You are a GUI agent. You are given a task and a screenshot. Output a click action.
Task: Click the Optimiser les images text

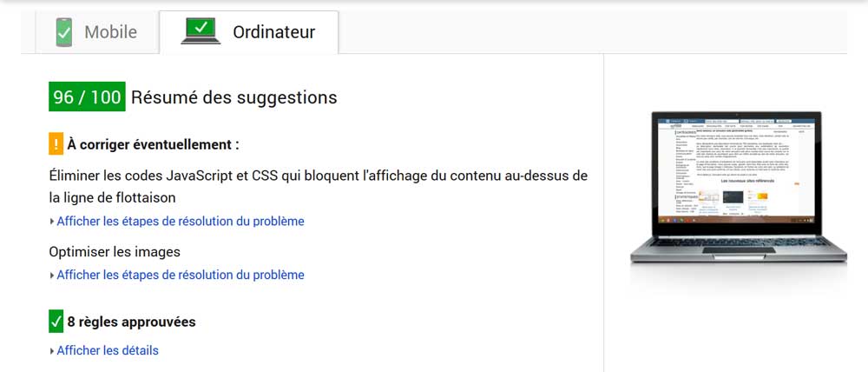click(x=115, y=252)
